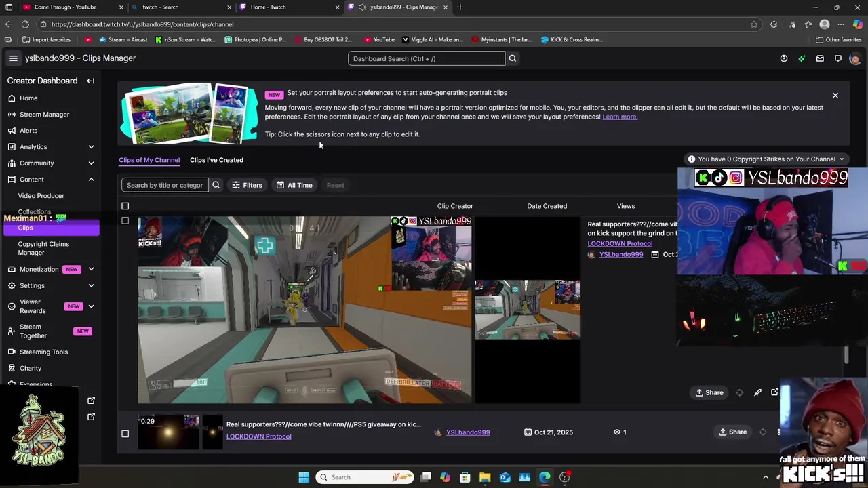Click the Learn more link
Image resolution: width=868 pixels, height=488 pixels.
(620, 117)
